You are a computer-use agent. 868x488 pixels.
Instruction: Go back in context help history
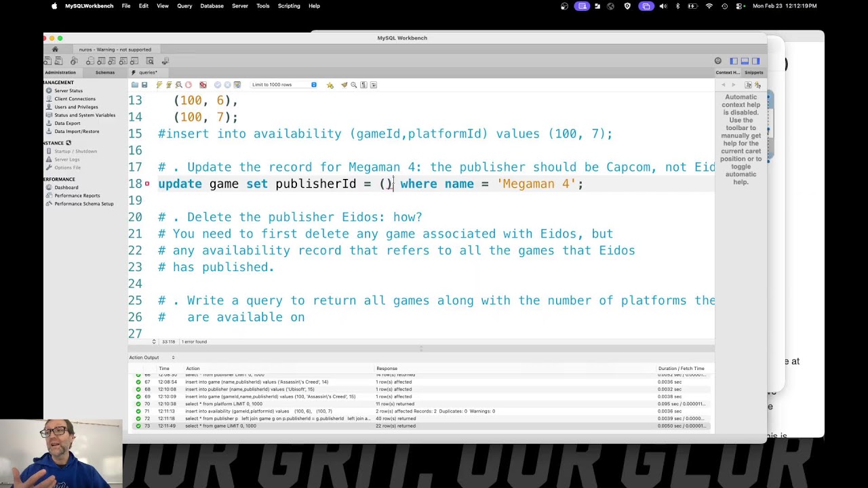[724, 85]
